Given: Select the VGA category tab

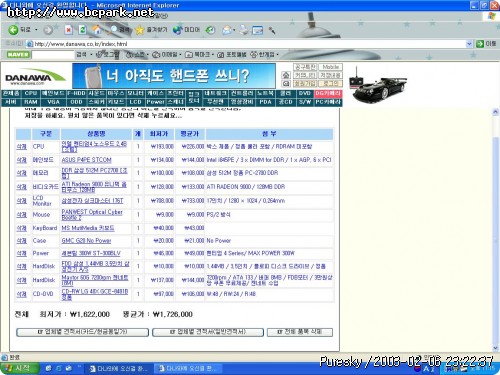Looking at the screenshot, I should [x=53, y=102].
